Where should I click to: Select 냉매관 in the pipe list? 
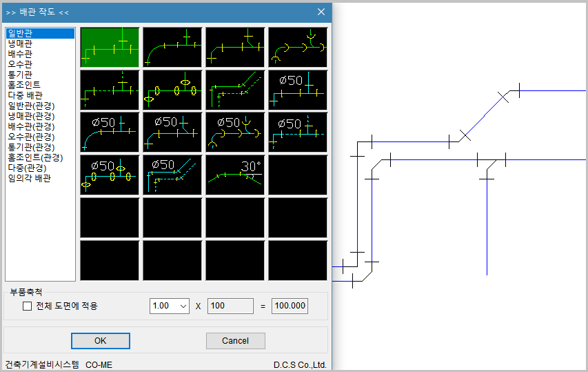(20, 43)
